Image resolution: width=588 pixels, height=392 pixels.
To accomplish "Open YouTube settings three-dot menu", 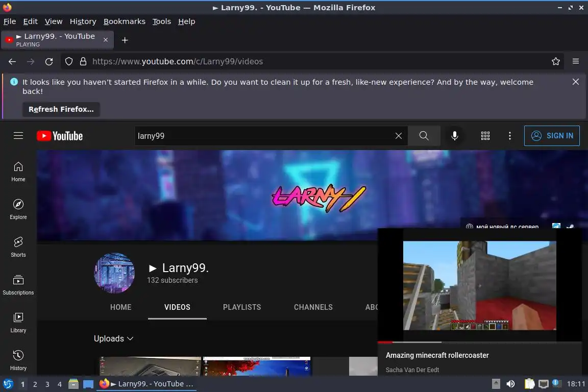I will click(x=509, y=136).
